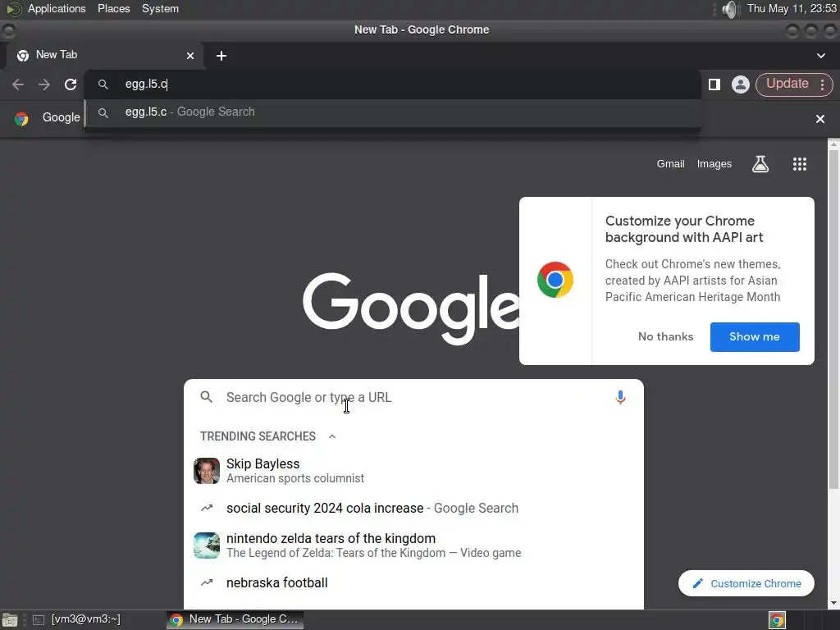Click the Skip Bayless photo thumbnail
Screen dimensions: 840x630
[x=207, y=471]
